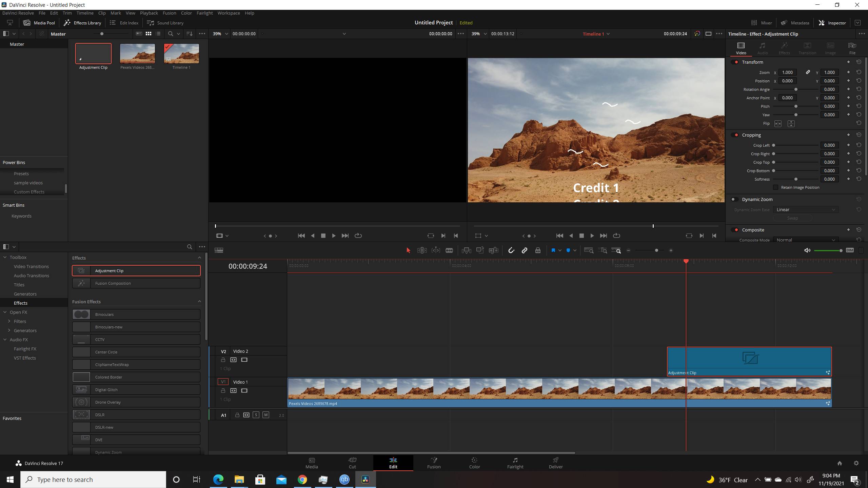Check Retain Image Position checkbox

pos(775,187)
